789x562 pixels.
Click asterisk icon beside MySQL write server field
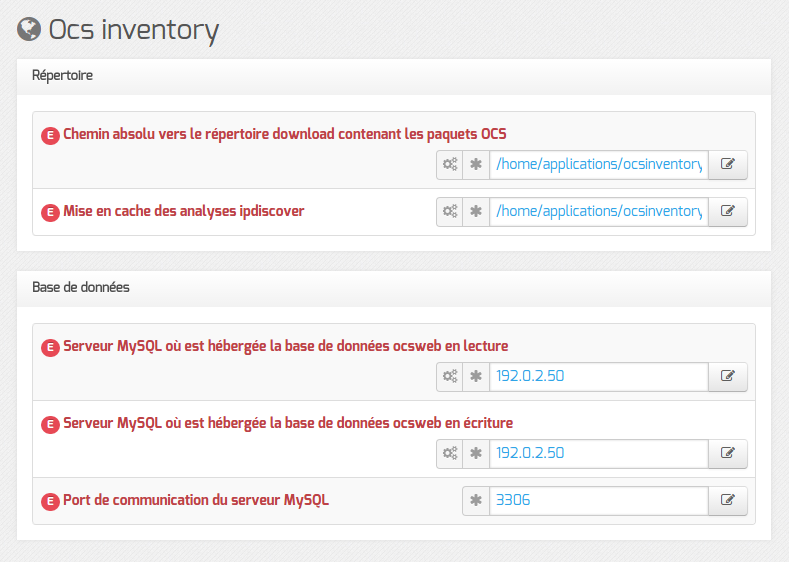[476, 453]
